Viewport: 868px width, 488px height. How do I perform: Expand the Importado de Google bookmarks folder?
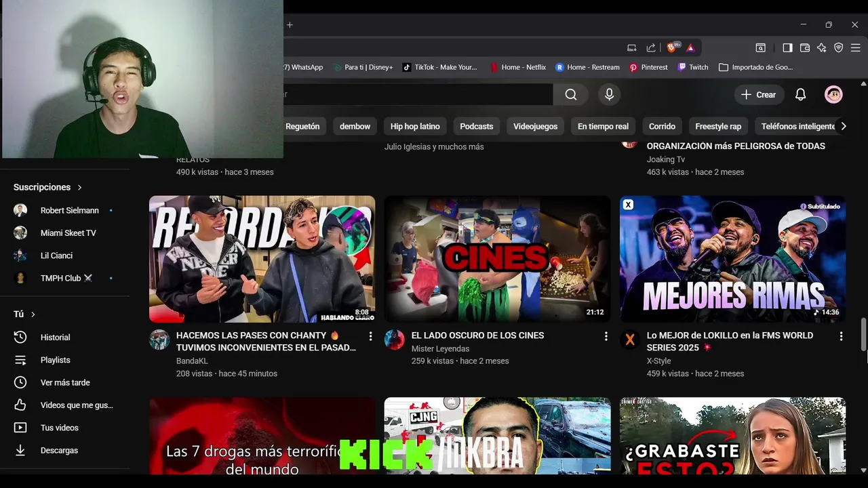point(755,67)
